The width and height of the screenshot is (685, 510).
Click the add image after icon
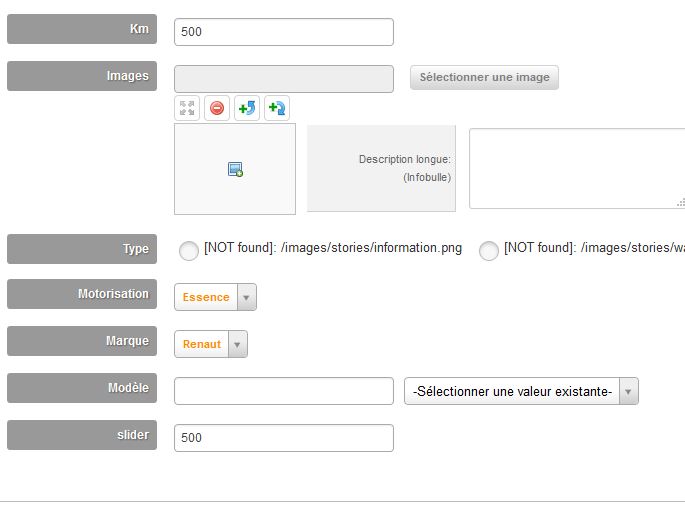point(277,108)
